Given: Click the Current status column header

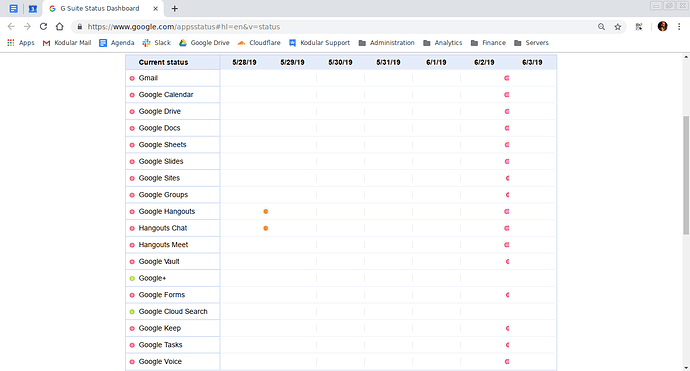Looking at the screenshot, I should click(x=163, y=62).
